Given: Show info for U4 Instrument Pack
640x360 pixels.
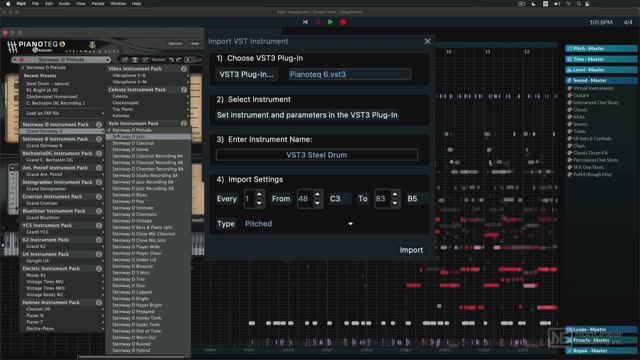Looking at the screenshot, I should 99,254.
